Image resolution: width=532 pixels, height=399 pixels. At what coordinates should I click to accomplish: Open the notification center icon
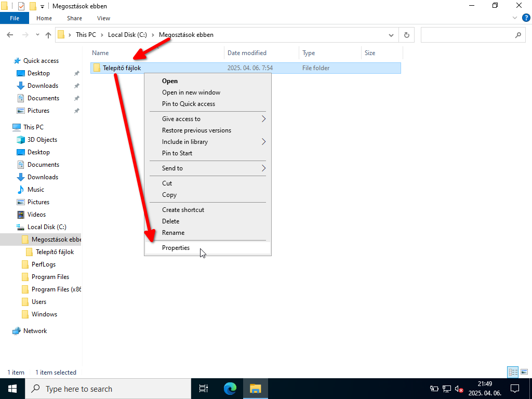[x=515, y=389]
